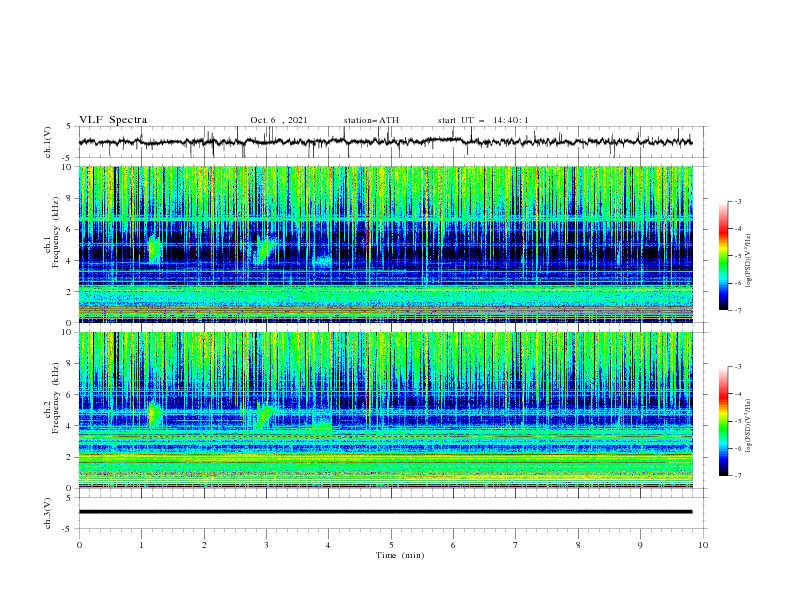Screen dimensions: 792x612
Task: Select the date text "Oct. 6 , 2021"
Action: tap(279, 120)
